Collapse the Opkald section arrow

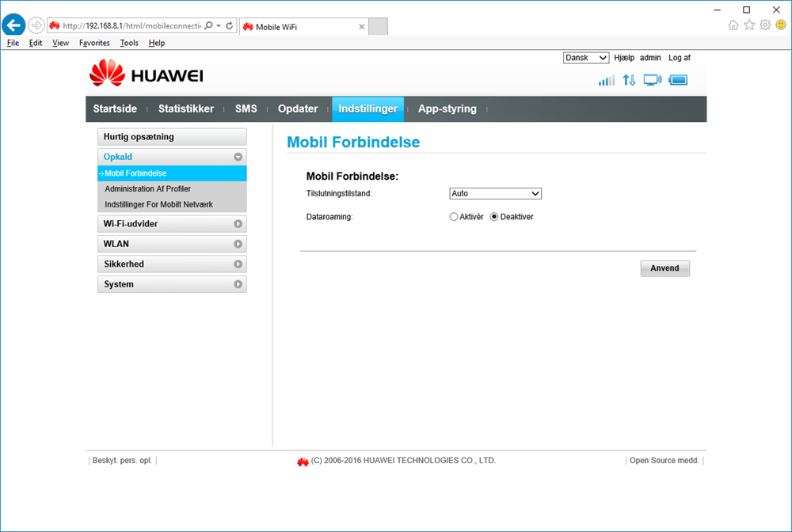(238, 157)
